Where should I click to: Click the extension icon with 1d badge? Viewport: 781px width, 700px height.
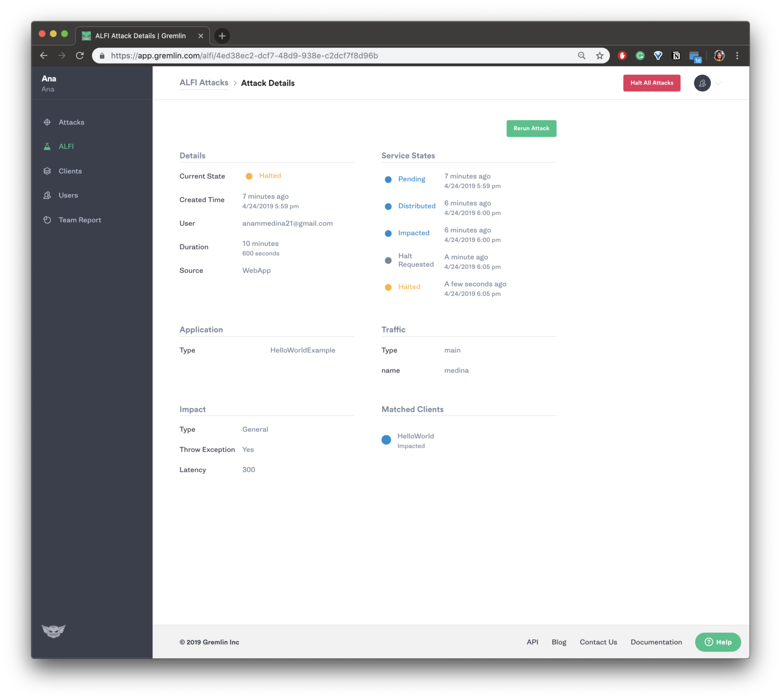click(x=695, y=57)
